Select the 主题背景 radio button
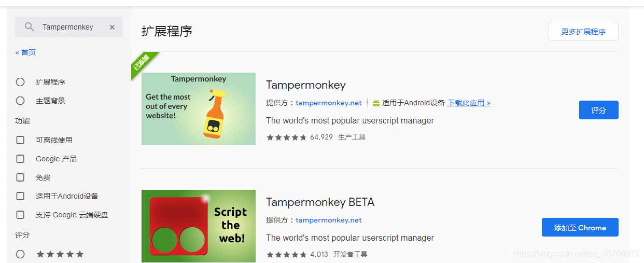The height and width of the screenshot is (263, 644). (20, 101)
